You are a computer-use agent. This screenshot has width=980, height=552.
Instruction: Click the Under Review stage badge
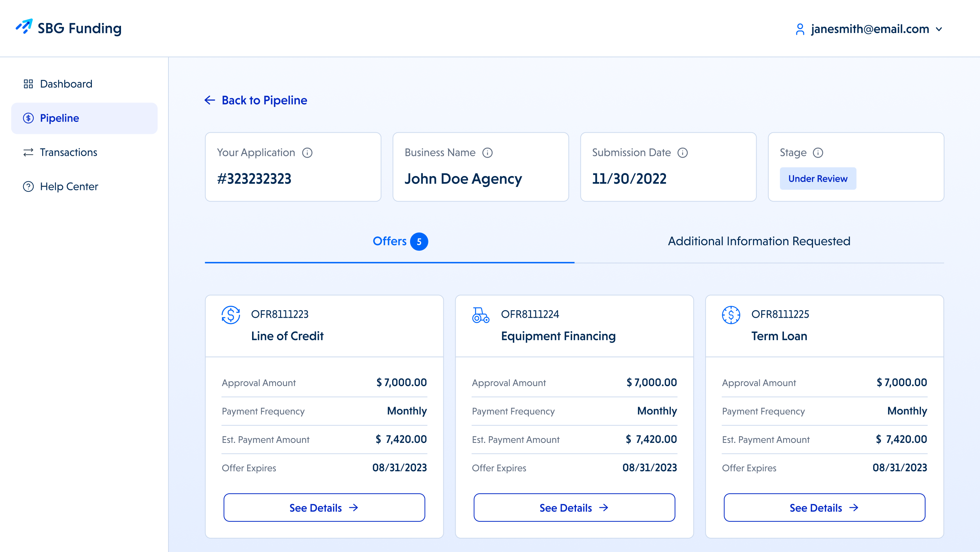click(818, 179)
